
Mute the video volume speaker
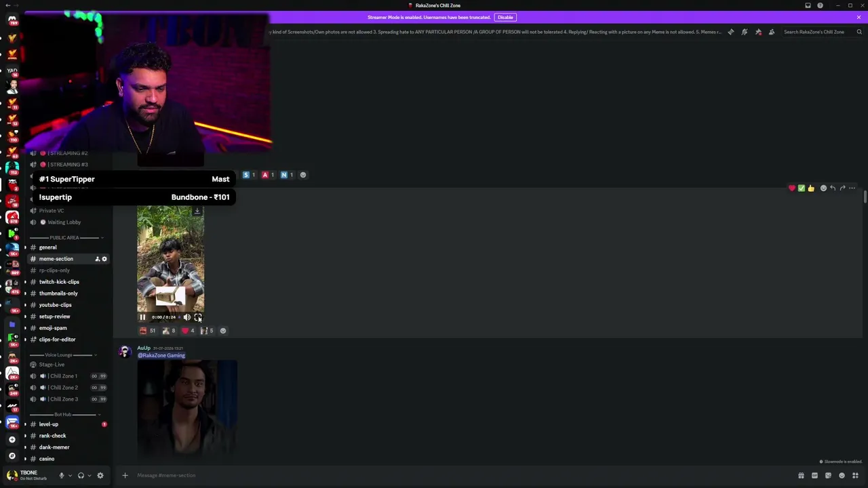pos(187,317)
